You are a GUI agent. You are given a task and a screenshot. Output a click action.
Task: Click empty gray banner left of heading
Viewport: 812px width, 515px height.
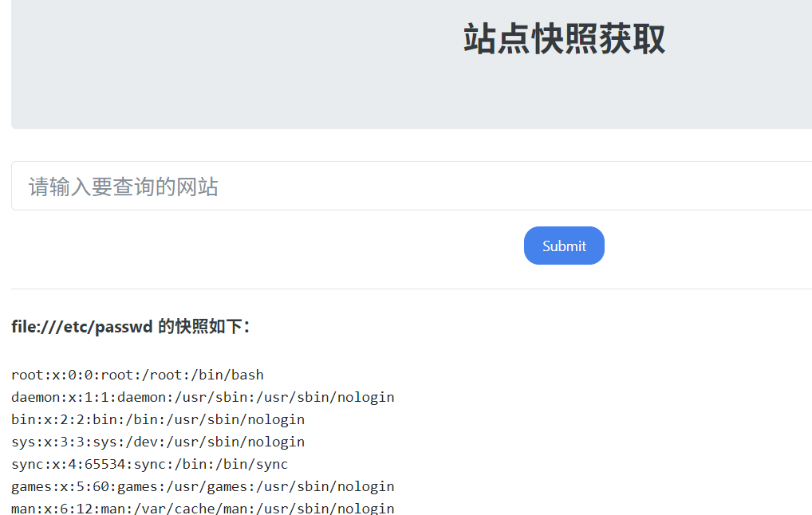pyautogui.click(x=199, y=64)
